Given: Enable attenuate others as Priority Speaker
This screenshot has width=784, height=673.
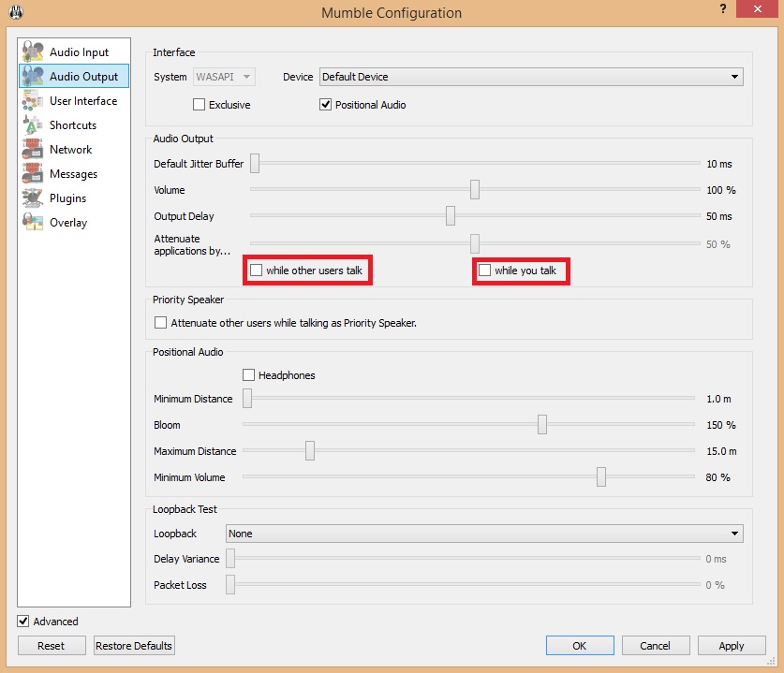Looking at the screenshot, I should [x=160, y=323].
